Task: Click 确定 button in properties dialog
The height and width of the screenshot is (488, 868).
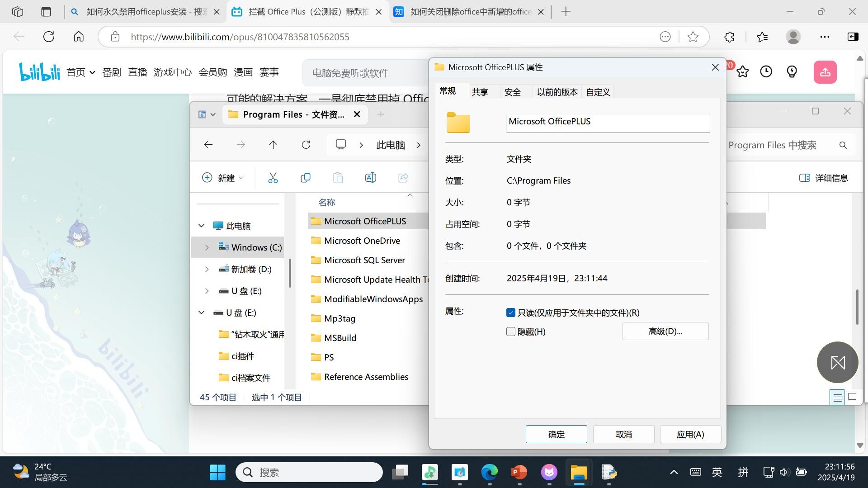Action: coord(556,434)
